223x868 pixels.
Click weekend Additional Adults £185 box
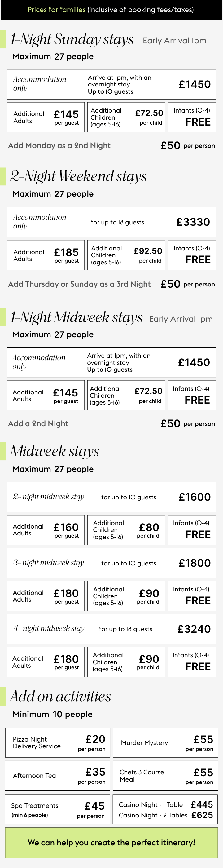pyautogui.click(x=46, y=255)
